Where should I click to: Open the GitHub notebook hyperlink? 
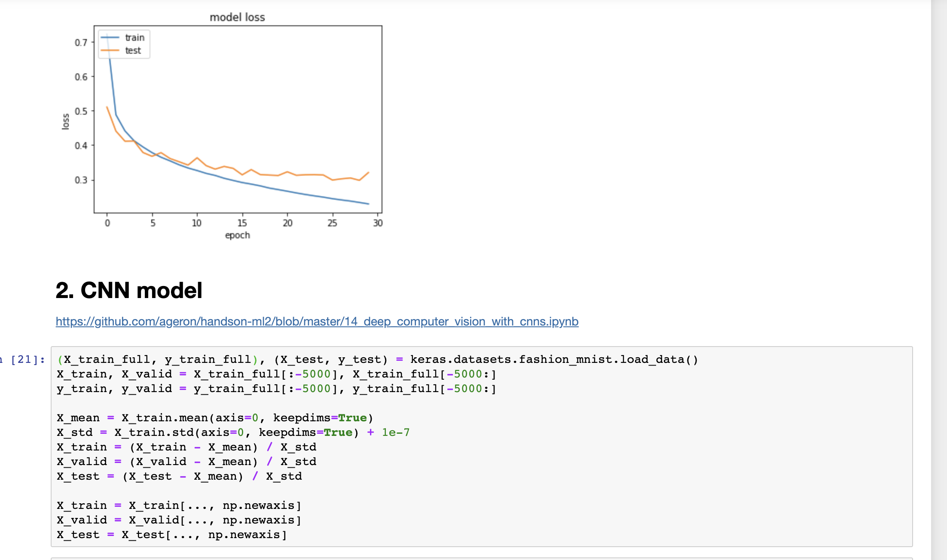coord(316,321)
